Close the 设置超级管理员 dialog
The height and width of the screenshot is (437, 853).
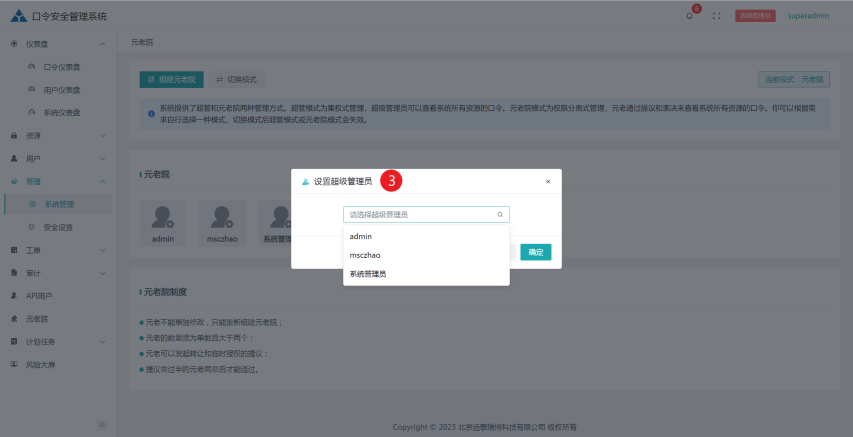tap(547, 182)
